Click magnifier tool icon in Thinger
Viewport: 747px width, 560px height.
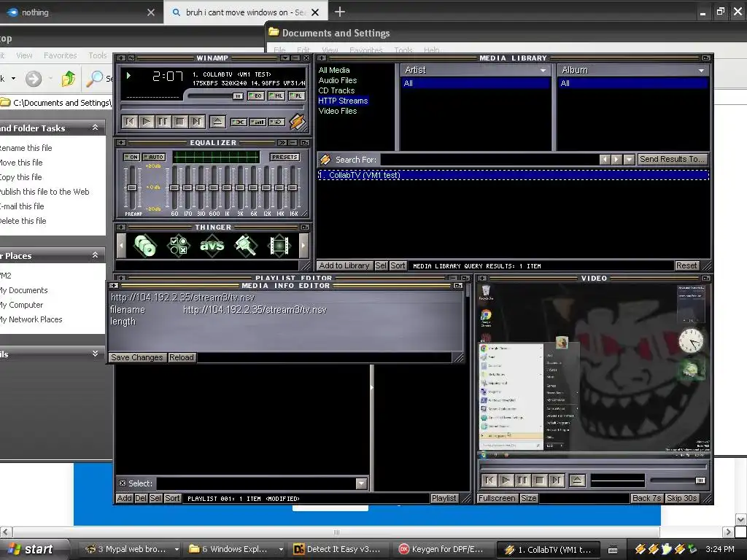tap(245, 246)
